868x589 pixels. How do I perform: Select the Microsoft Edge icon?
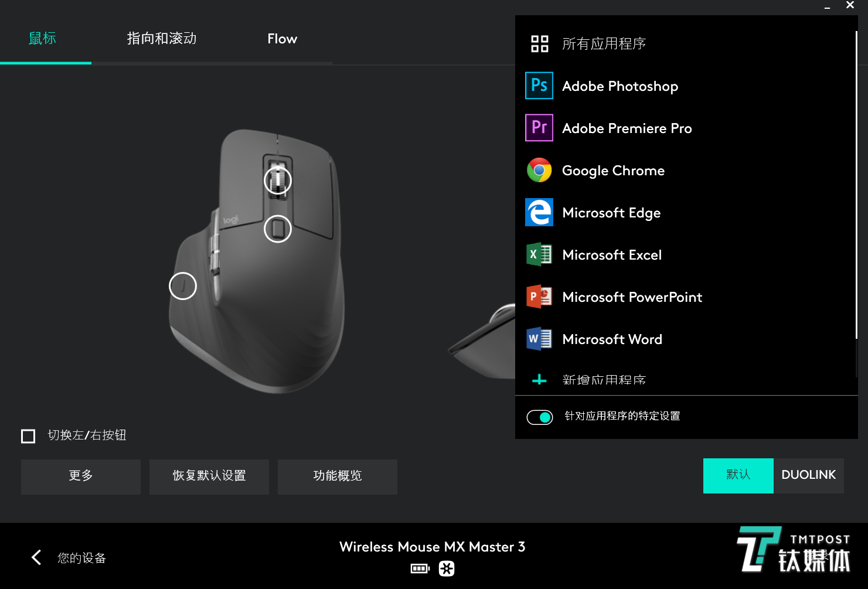click(x=539, y=212)
